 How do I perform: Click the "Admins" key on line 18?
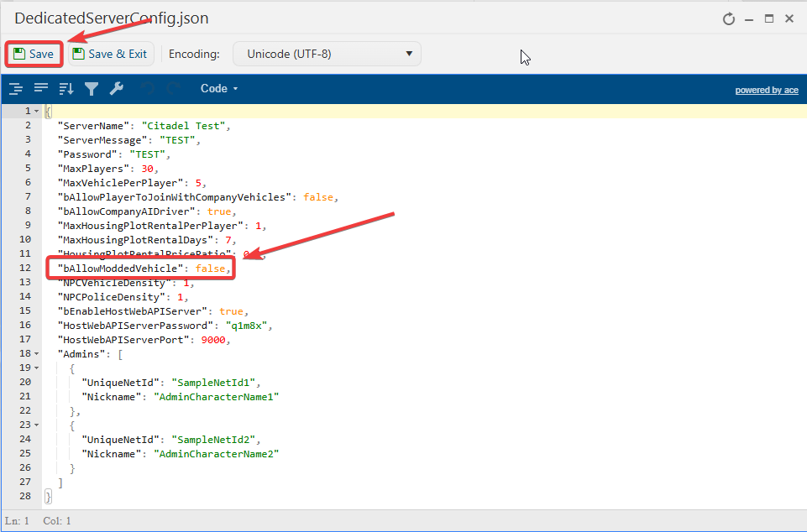click(81, 354)
